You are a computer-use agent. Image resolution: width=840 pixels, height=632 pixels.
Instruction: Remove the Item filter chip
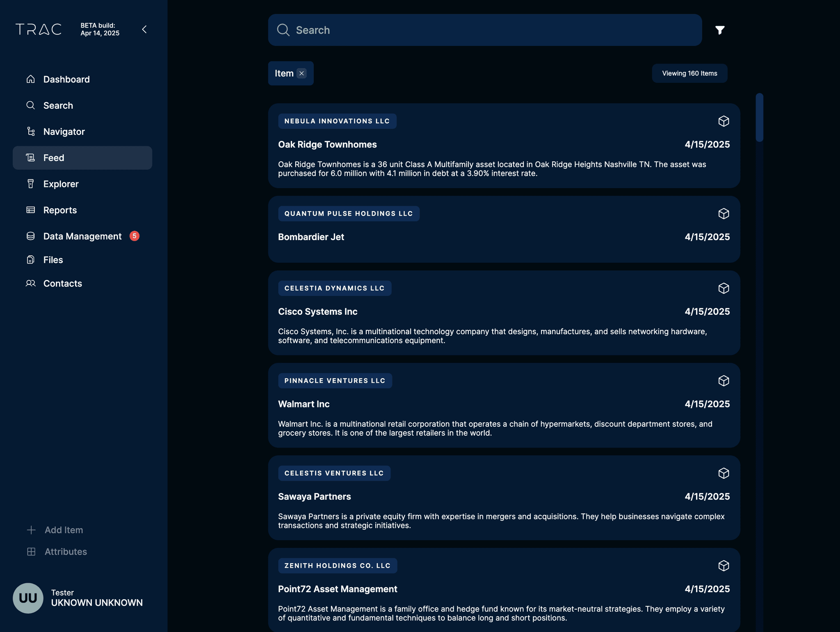(301, 73)
